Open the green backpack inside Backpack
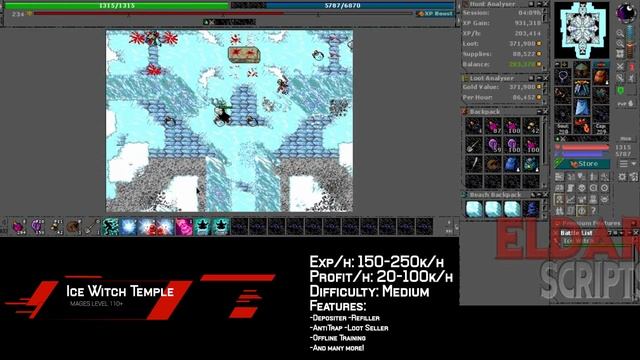 (x=531, y=164)
